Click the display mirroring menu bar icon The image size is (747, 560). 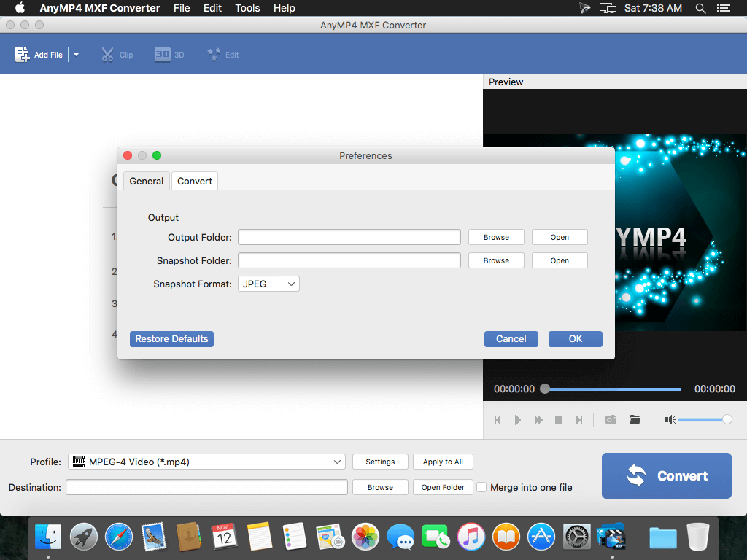pos(608,8)
